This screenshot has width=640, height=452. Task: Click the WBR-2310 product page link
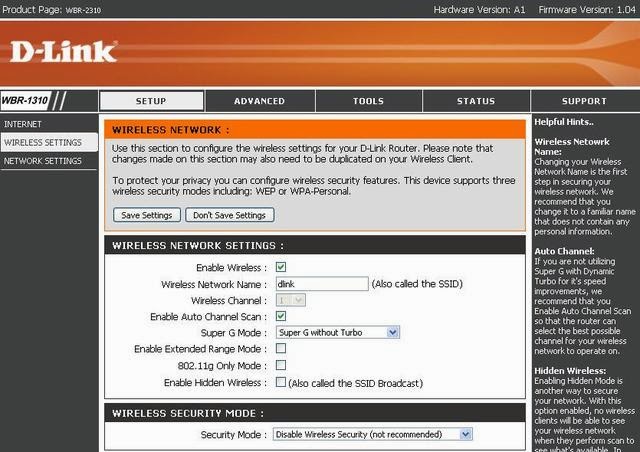pos(83,10)
